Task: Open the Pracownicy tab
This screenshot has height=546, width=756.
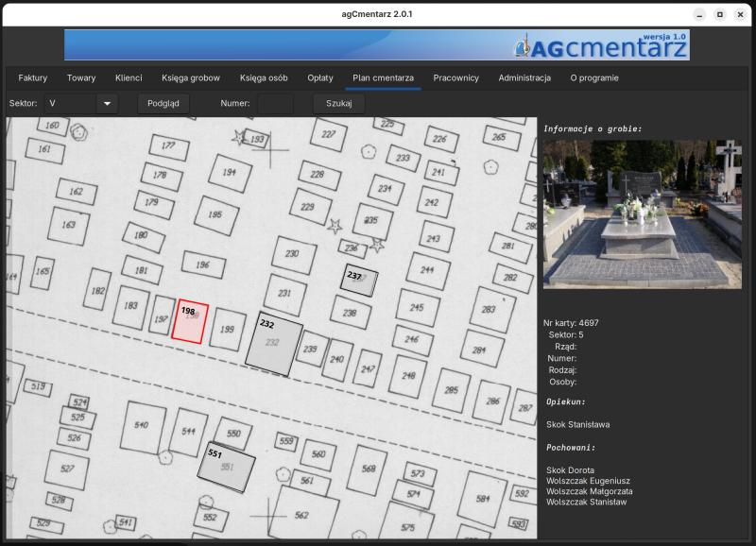Action: point(455,77)
